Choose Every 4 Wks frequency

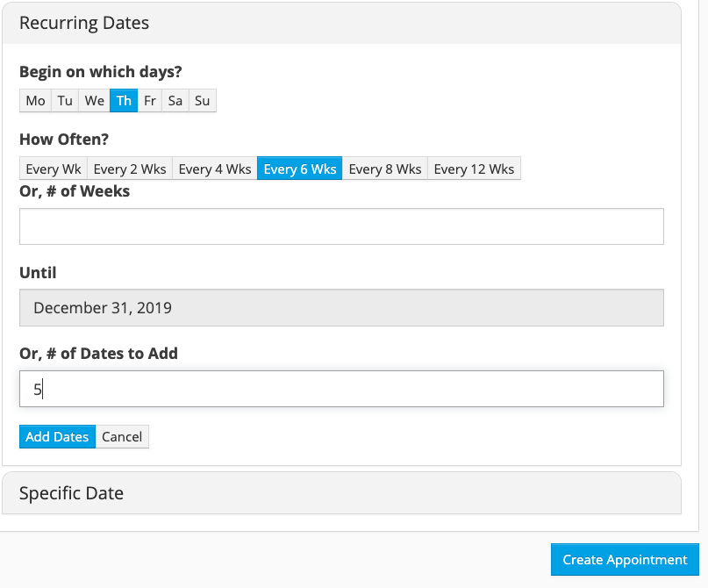pyautogui.click(x=215, y=169)
